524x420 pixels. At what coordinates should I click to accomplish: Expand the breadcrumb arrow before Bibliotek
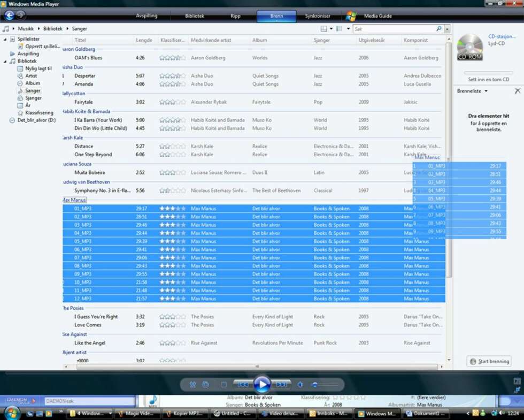(38, 29)
